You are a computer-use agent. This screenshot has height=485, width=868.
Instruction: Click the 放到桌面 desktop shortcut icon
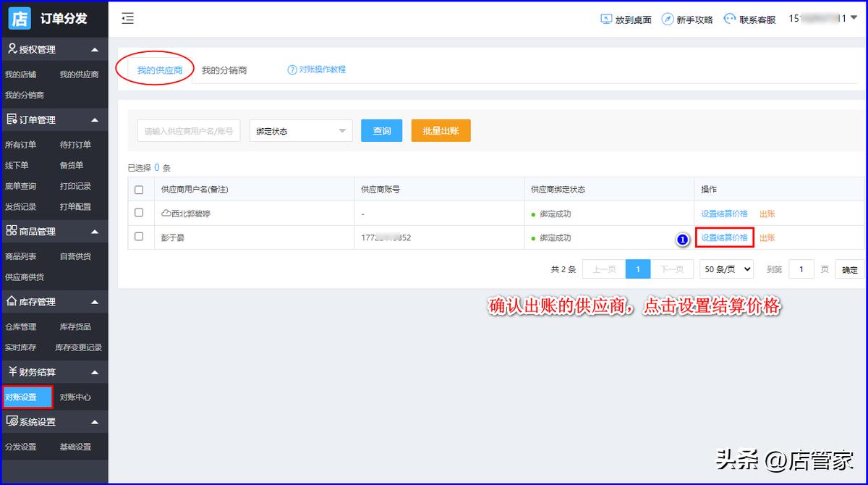coord(605,19)
